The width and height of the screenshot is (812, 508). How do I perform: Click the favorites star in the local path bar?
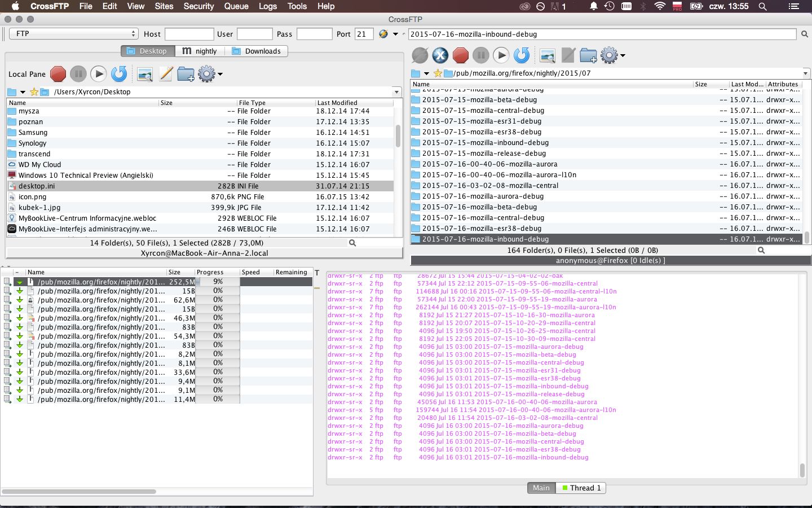34,92
